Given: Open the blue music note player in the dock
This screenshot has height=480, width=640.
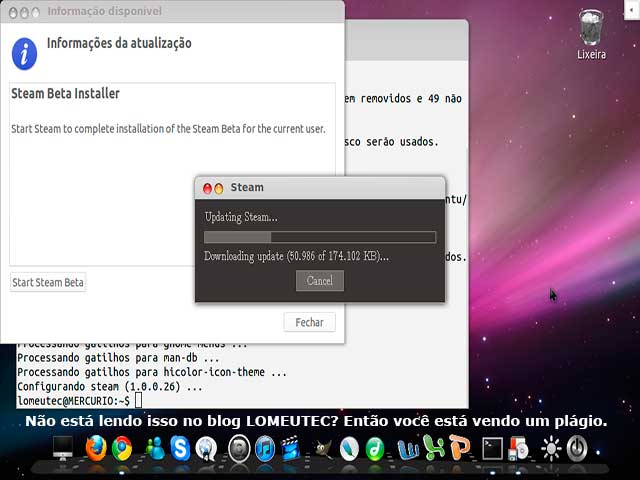Looking at the screenshot, I should [x=265, y=449].
